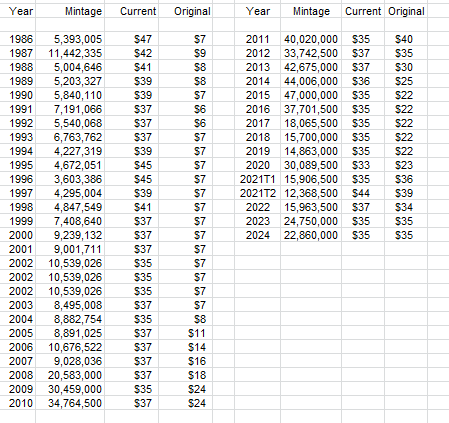Viewport: 449px width, 423px height.
Task: Click the year cell 2000
Action: [x=18, y=235]
